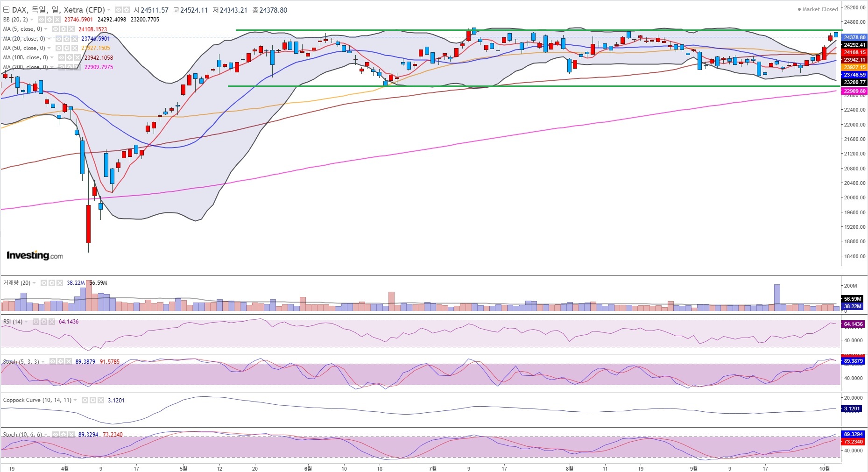Remove the Stoch (10, 6, 6) indicator
This screenshot has height=472, width=868.
[x=71, y=435]
